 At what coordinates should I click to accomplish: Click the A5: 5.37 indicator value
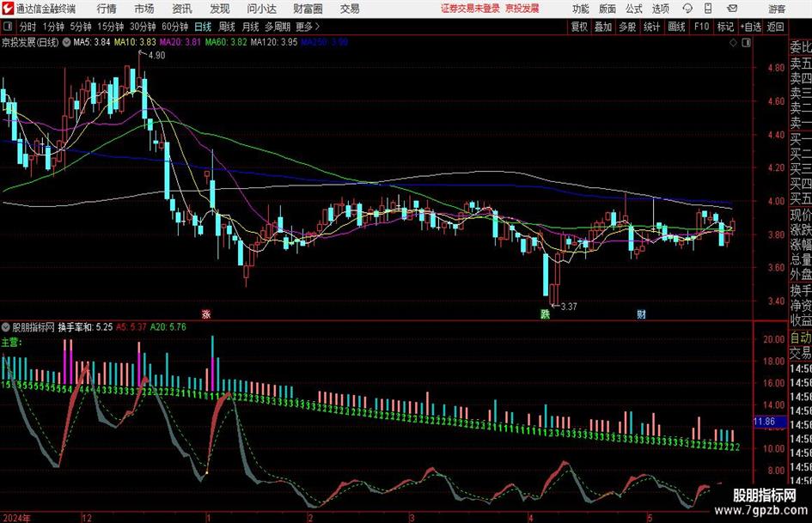pos(131,327)
